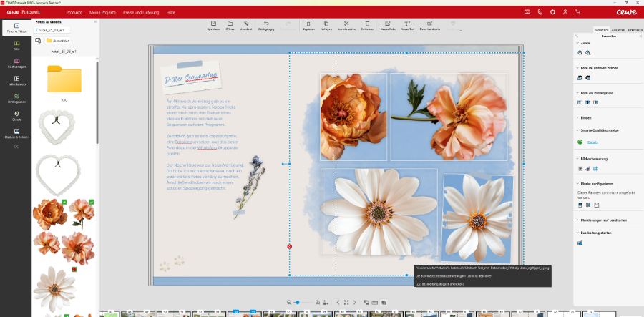644x317 pixels.
Task: Adjust the page zoom slider
Action: pos(296,303)
